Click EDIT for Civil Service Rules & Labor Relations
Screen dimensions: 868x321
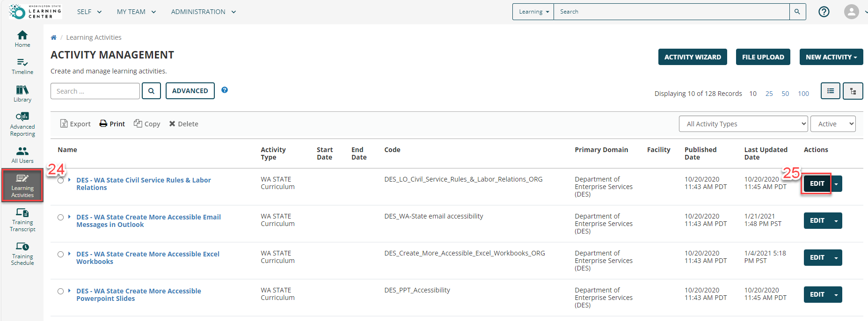[x=817, y=184]
